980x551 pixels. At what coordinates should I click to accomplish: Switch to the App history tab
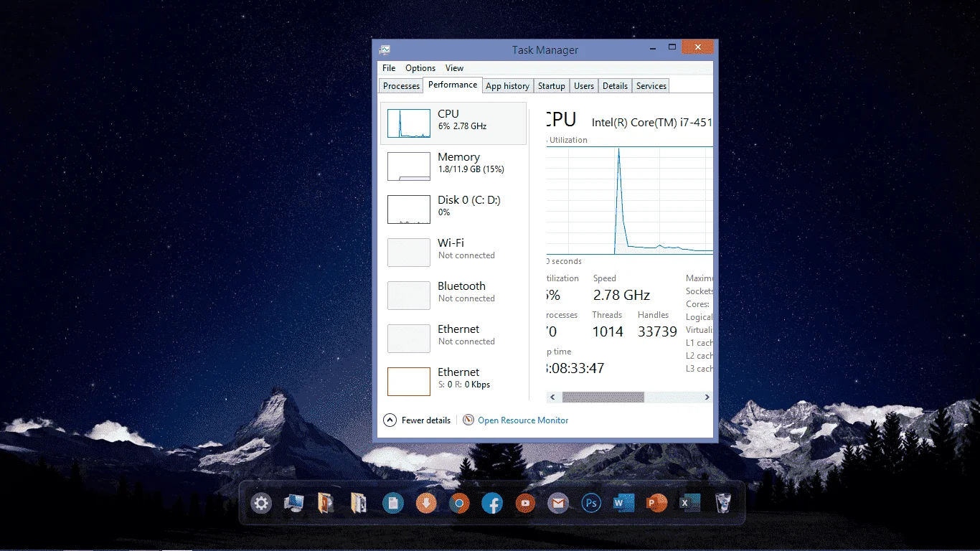(x=507, y=86)
